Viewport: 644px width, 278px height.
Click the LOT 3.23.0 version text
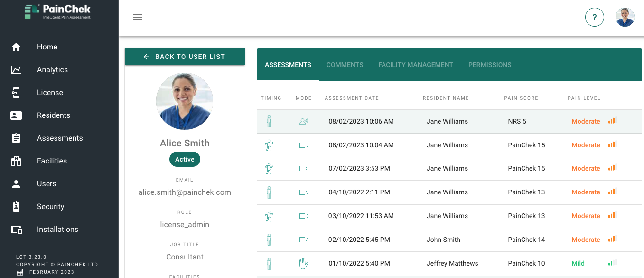(31, 257)
